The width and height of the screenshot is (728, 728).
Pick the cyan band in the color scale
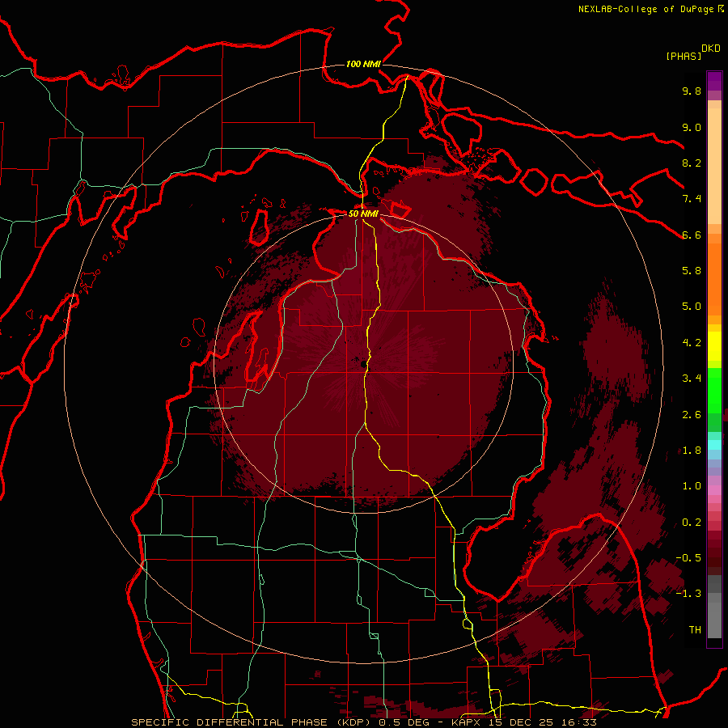click(714, 445)
